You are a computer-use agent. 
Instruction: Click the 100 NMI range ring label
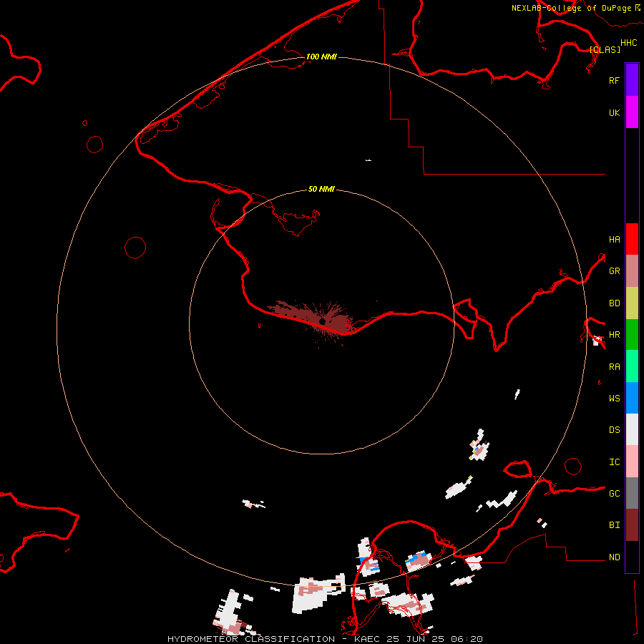tap(321, 57)
